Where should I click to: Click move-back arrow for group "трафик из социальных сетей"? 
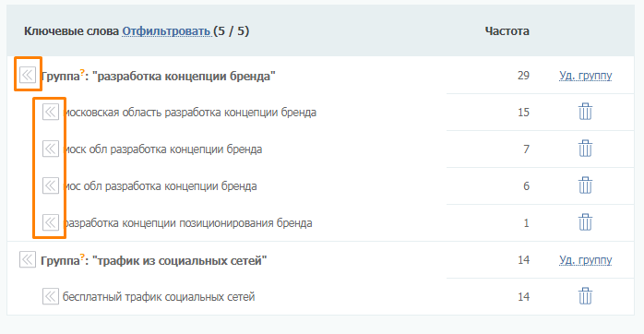[x=28, y=259]
